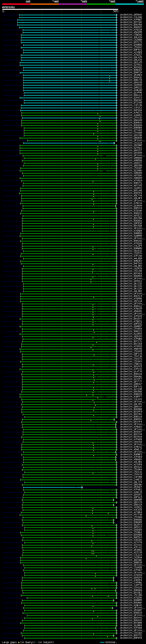The height and width of the screenshot is (644, 146).
Task: Select the UniRef100_Q56X19 label
Action: click(131, 505)
